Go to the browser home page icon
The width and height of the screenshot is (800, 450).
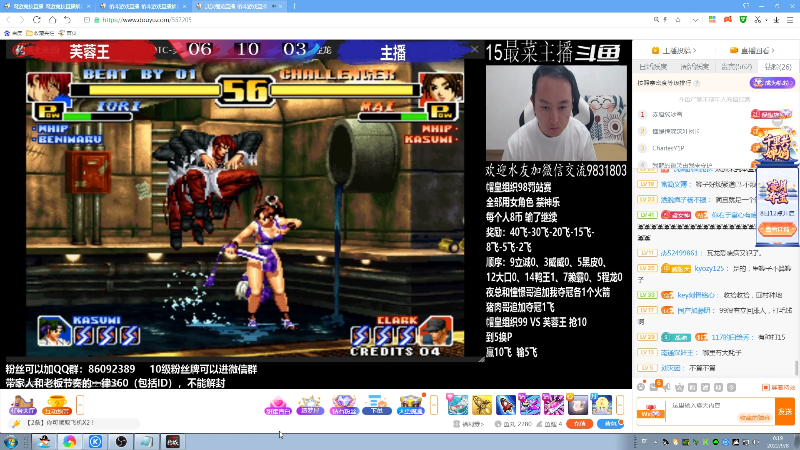[x=52, y=19]
